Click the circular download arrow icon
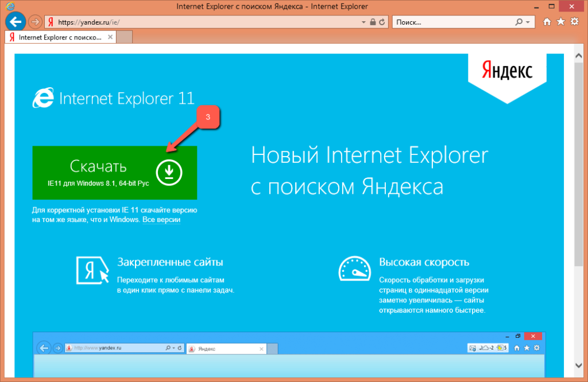This screenshot has width=588, height=382. click(x=169, y=173)
